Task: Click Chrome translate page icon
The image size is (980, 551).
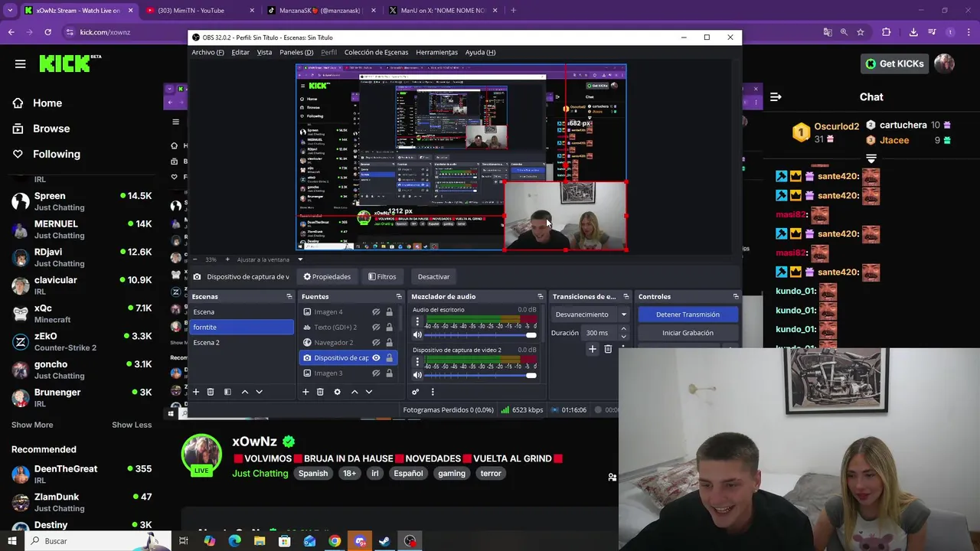Action: [x=828, y=32]
